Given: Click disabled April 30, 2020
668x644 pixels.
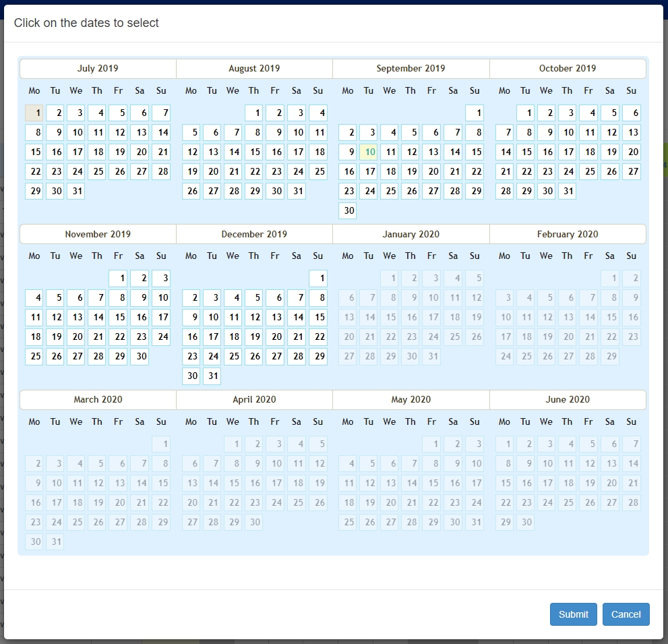Looking at the screenshot, I should (x=254, y=522).
